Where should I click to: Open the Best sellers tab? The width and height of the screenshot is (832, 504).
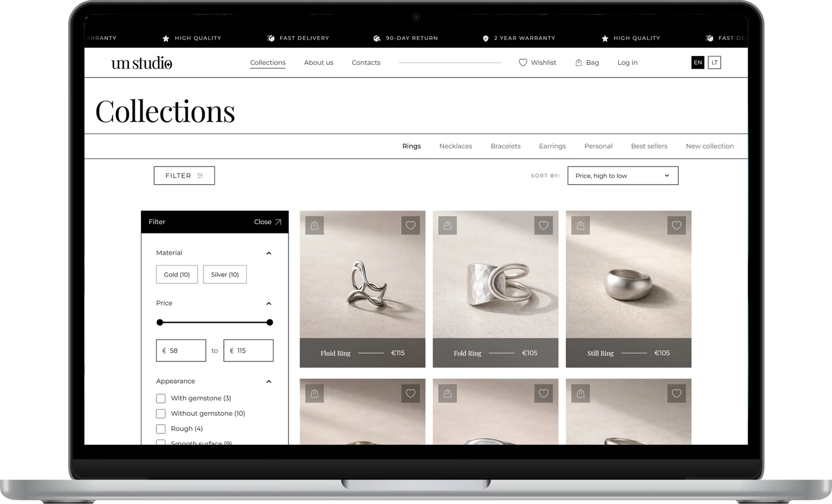click(650, 146)
